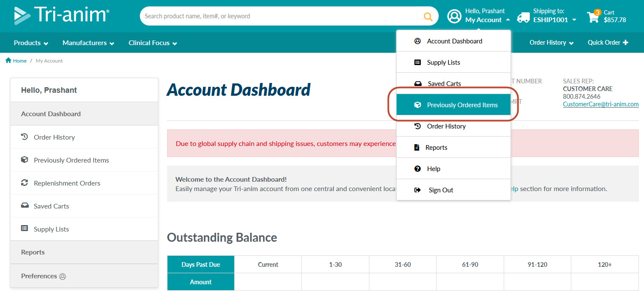This screenshot has height=300, width=644.
Task: Click the Order History clock icon in sidebar
Action: (25, 137)
